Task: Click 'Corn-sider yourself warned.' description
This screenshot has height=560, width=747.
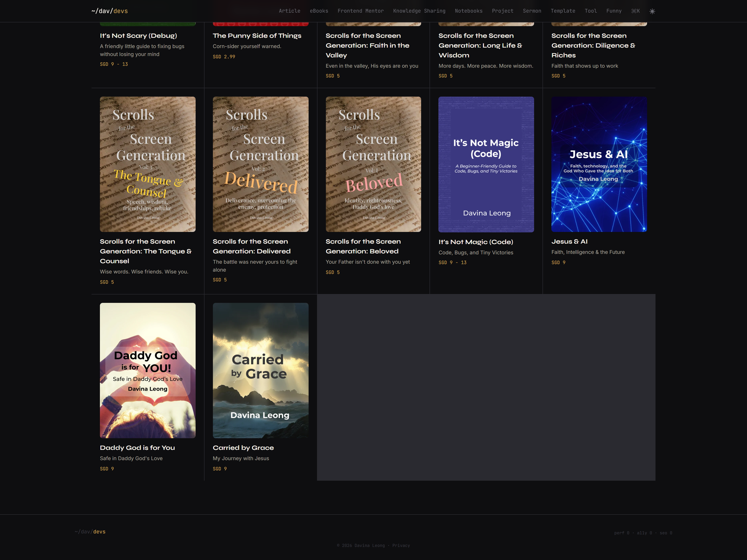Action: point(247,46)
